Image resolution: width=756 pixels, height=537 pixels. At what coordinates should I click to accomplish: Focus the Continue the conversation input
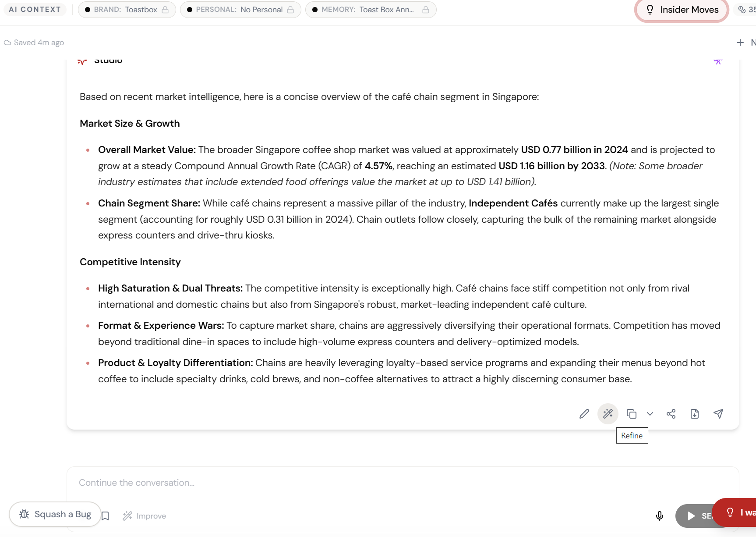(350, 483)
